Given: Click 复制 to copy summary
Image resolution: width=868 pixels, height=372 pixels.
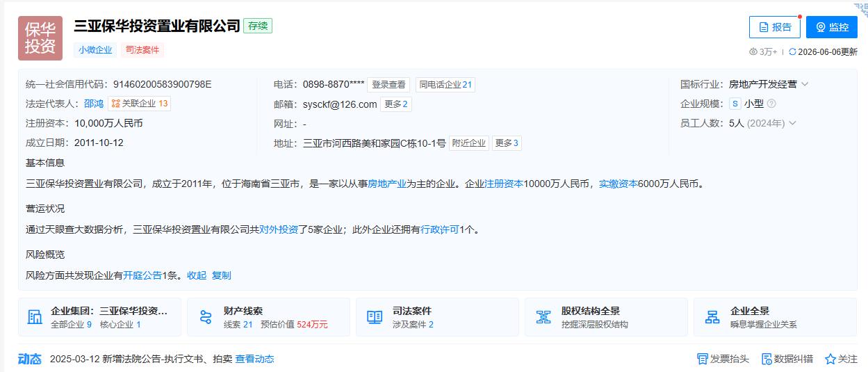Looking at the screenshot, I should coord(222,275).
